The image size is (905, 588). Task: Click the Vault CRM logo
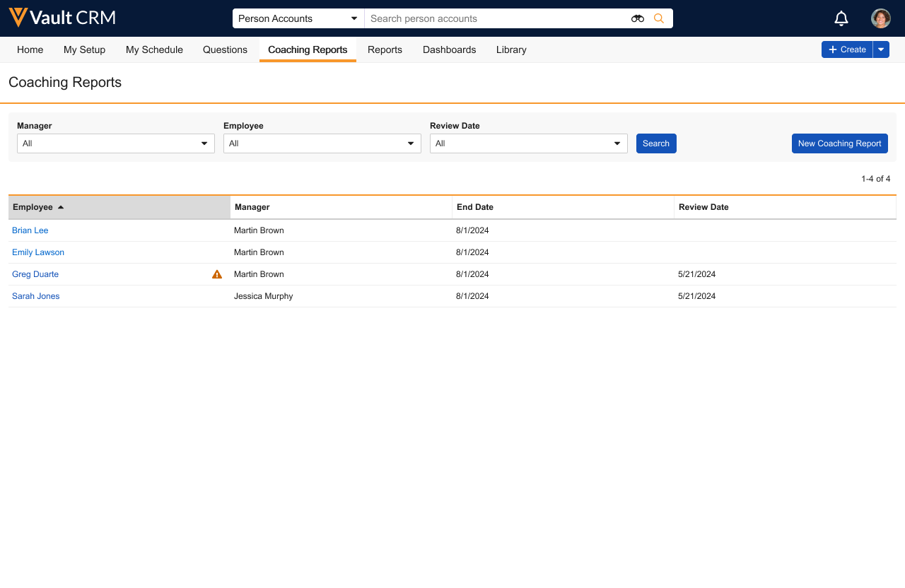pos(62,18)
